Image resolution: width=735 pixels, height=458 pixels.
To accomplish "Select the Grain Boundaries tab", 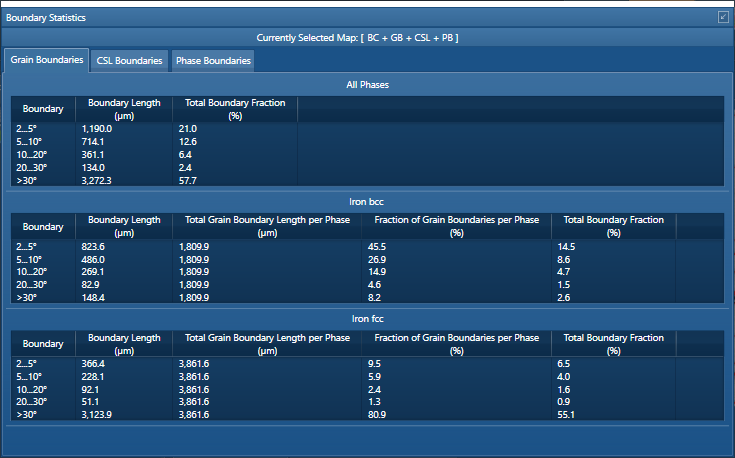I will point(47,60).
